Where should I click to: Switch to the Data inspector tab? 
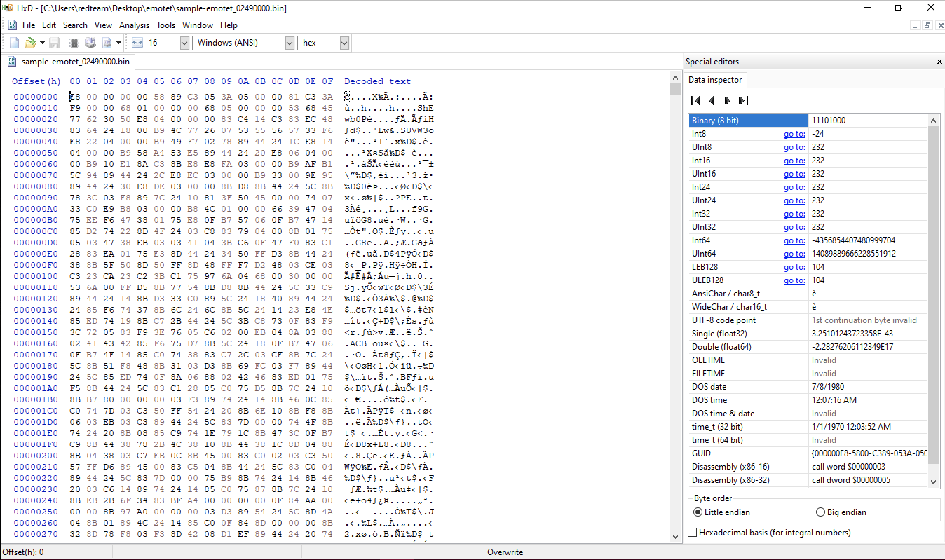(x=715, y=80)
